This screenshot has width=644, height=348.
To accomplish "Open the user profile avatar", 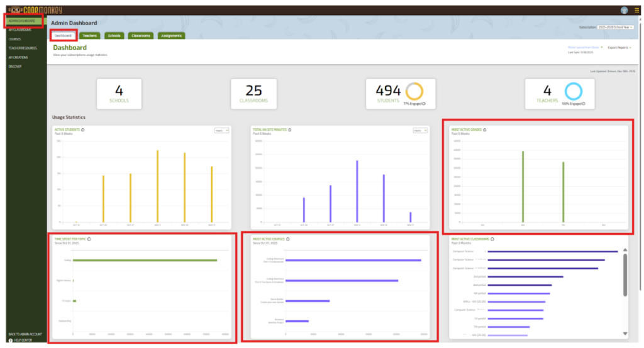I will (x=624, y=10).
